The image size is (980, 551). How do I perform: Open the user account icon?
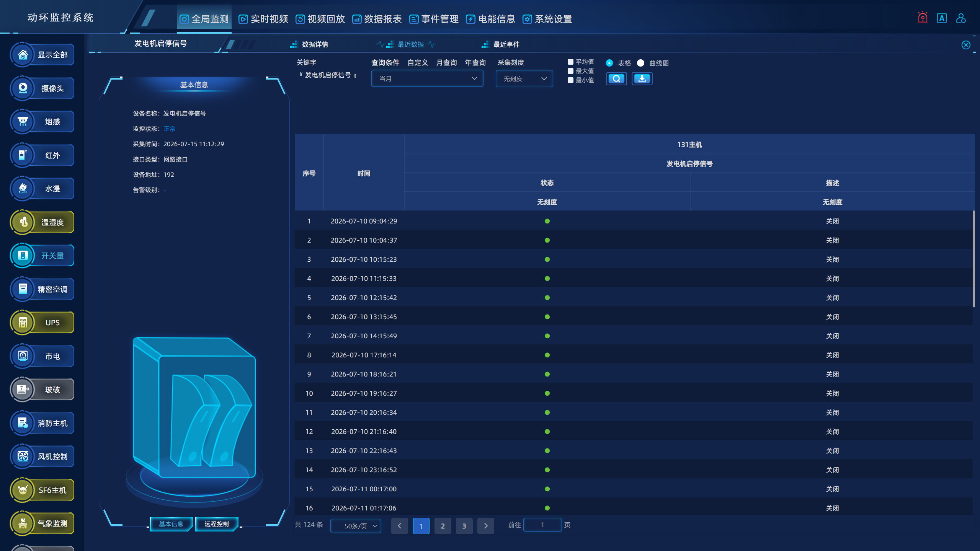(x=961, y=18)
